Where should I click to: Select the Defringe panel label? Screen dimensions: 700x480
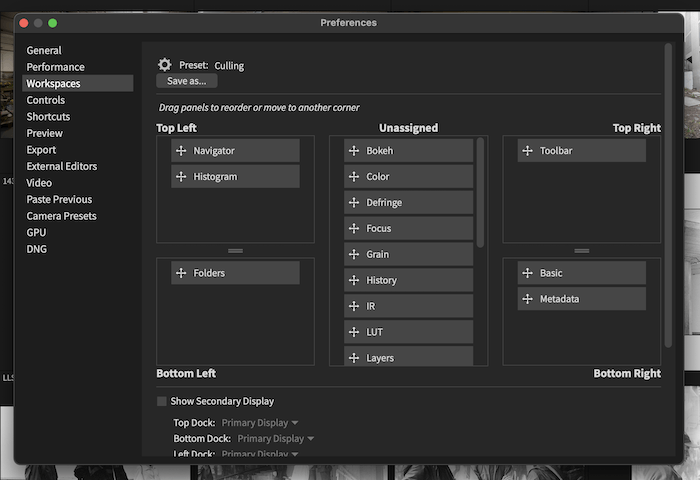(x=384, y=202)
